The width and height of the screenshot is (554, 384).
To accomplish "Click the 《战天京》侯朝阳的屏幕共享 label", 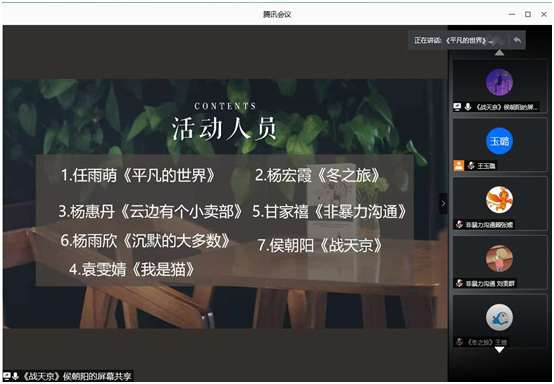I will tap(77, 376).
